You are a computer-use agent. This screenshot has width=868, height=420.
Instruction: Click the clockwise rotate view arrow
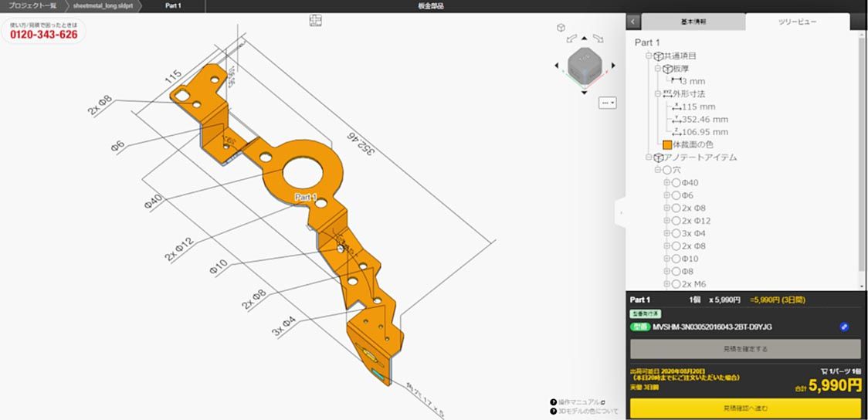pyautogui.click(x=599, y=37)
